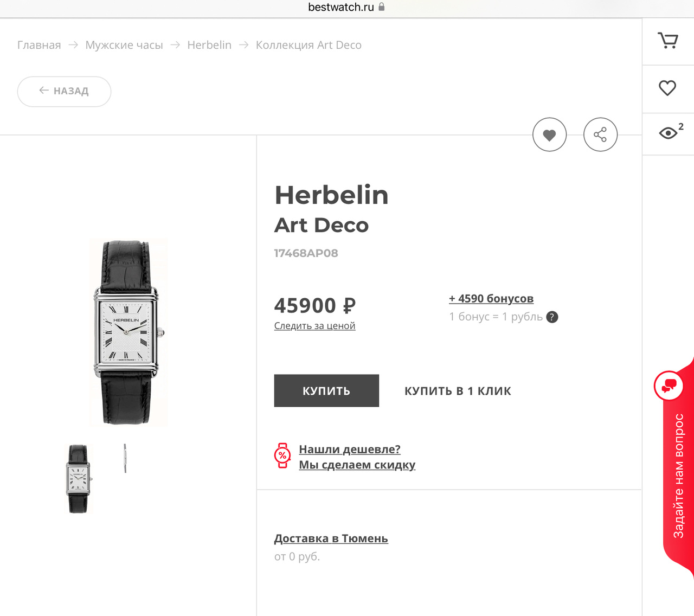Click Нашли дешевле? discount link

pos(350,450)
